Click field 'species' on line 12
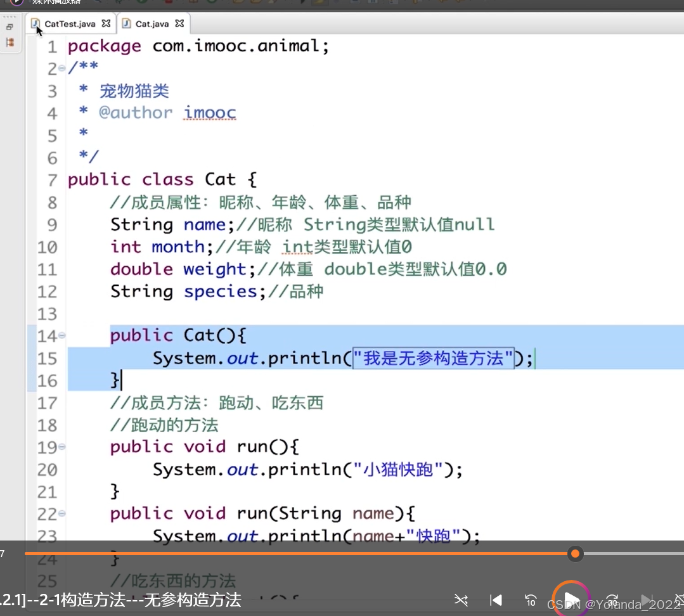The width and height of the screenshot is (684, 616). click(x=221, y=292)
